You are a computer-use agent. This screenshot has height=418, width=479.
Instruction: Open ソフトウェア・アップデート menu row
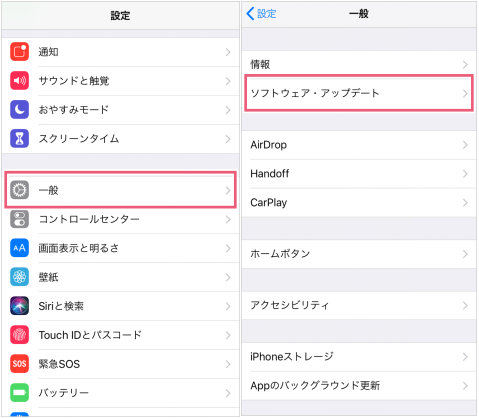pos(359,93)
